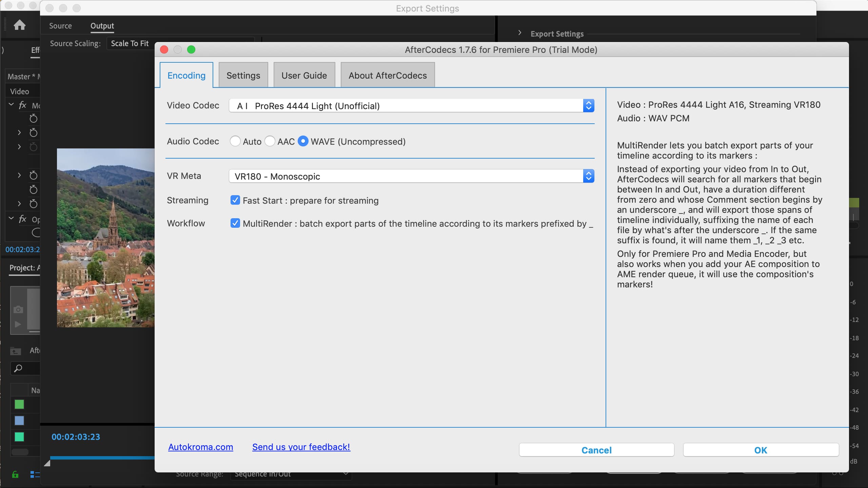The height and width of the screenshot is (488, 868).
Task: Click the OK button
Action: coord(761,450)
